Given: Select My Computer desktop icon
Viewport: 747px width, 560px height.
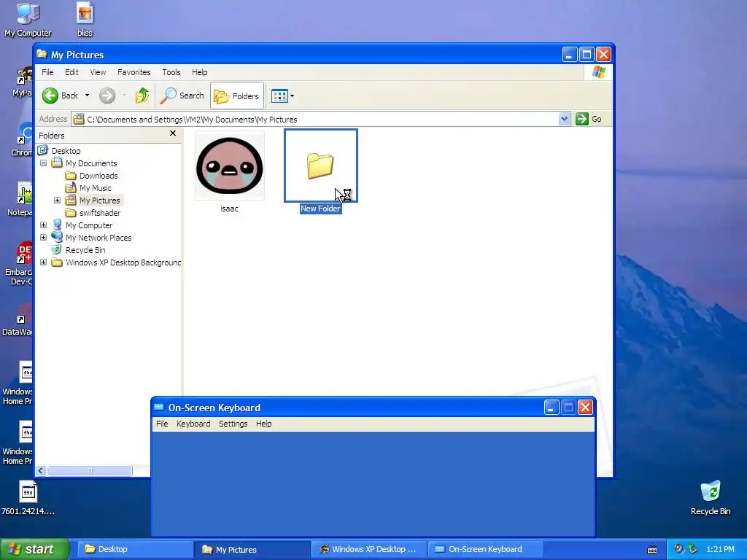Looking at the screenshot, I should tap(28, 20).
